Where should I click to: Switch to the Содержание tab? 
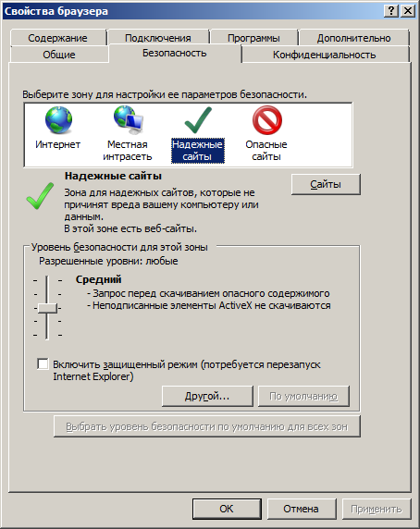(57, 38)
